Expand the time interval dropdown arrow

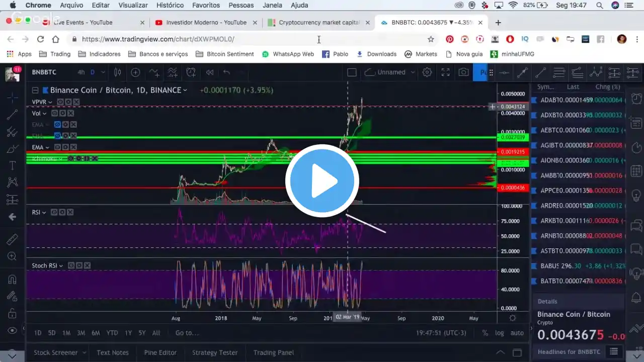pyautogui.click(x=103, y=72)
